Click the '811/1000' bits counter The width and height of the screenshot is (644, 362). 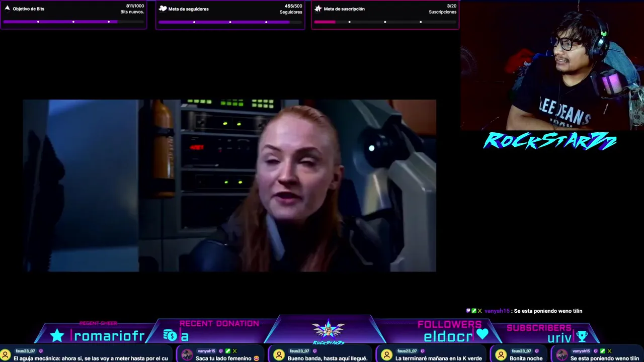coord(135,6)
